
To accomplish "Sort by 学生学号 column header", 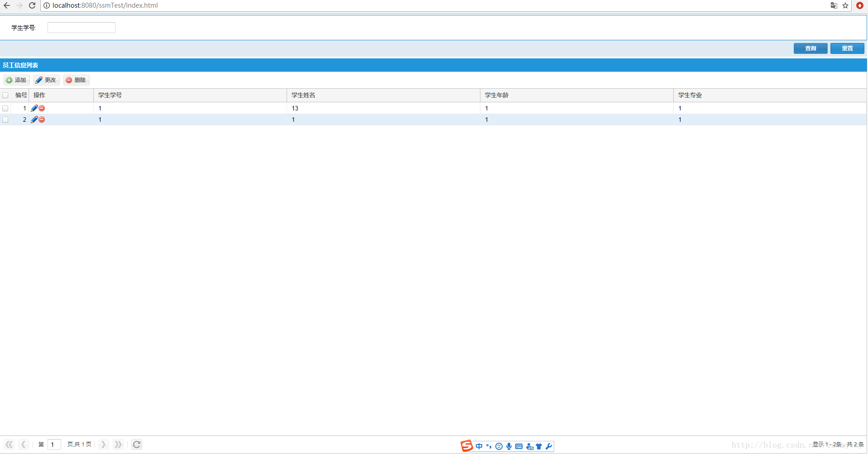I will [190, 95].
